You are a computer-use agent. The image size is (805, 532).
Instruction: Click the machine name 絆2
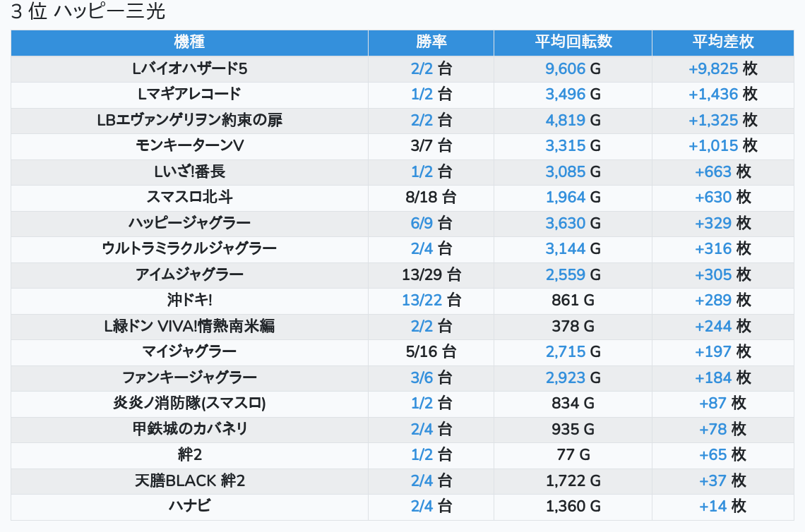pyautogui.click(x=189, y=455)
